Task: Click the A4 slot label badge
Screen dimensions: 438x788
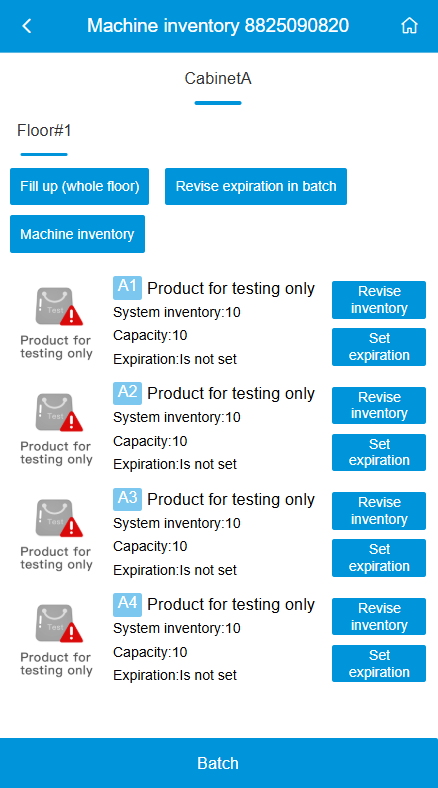Action: 127,605
